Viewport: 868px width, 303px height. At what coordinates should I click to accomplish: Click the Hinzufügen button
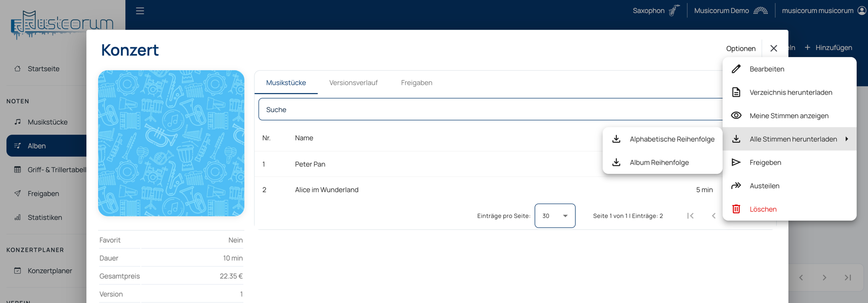829,48
